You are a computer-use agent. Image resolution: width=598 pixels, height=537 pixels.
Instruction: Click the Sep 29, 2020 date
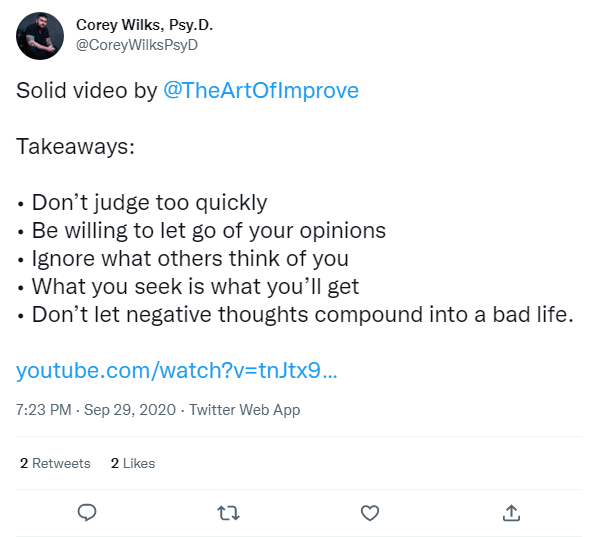130,410
